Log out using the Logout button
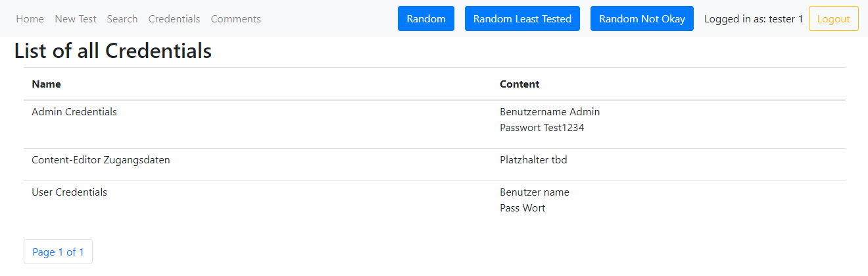This screenshot has height=276, width=868. (833, 19)
